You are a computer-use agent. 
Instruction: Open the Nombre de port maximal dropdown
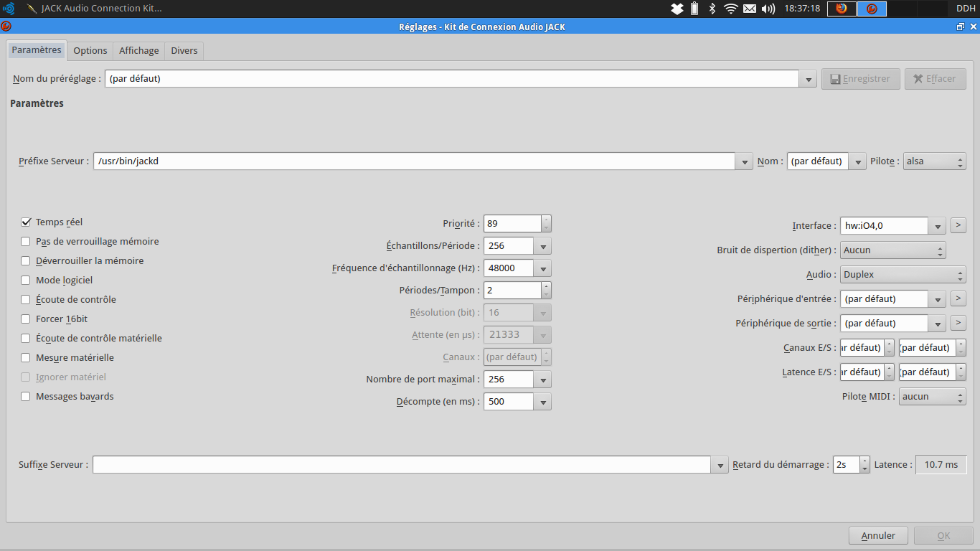(x=517, y=380)
